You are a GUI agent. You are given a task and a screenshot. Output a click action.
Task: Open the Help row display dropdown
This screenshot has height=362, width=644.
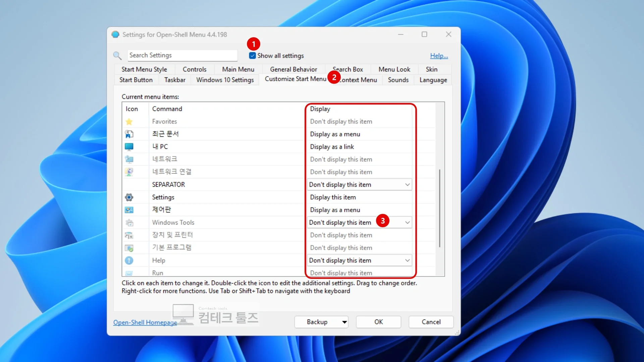pyautogui.click(x=359, y=260)
